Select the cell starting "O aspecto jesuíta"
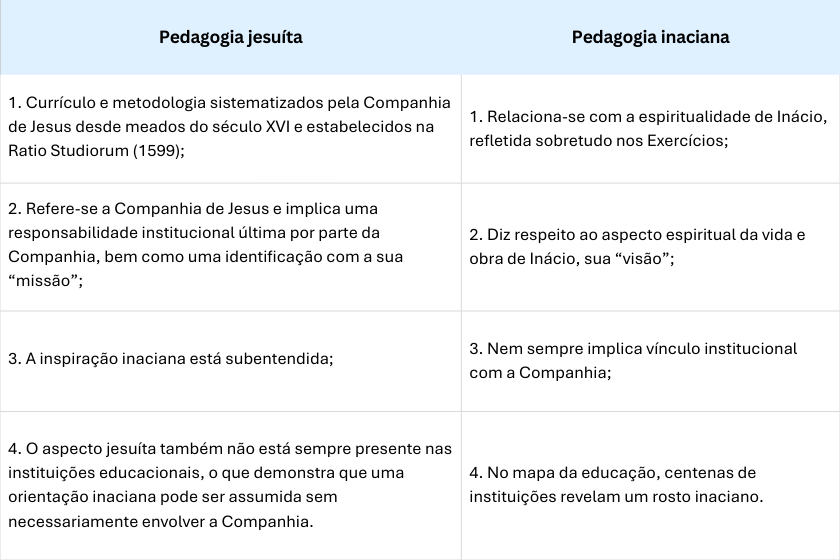Image resolution: width=840 pixels, height=560 pixels. [230, 484]
